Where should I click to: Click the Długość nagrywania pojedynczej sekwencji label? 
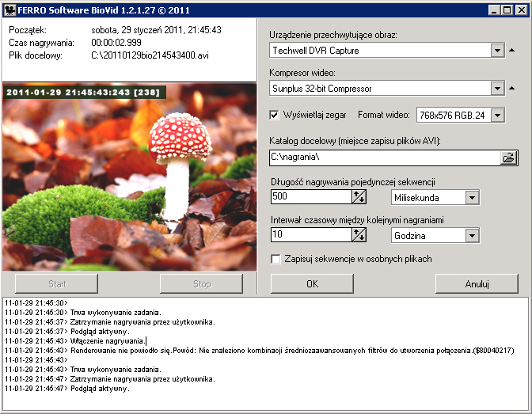tap(353, 182)
